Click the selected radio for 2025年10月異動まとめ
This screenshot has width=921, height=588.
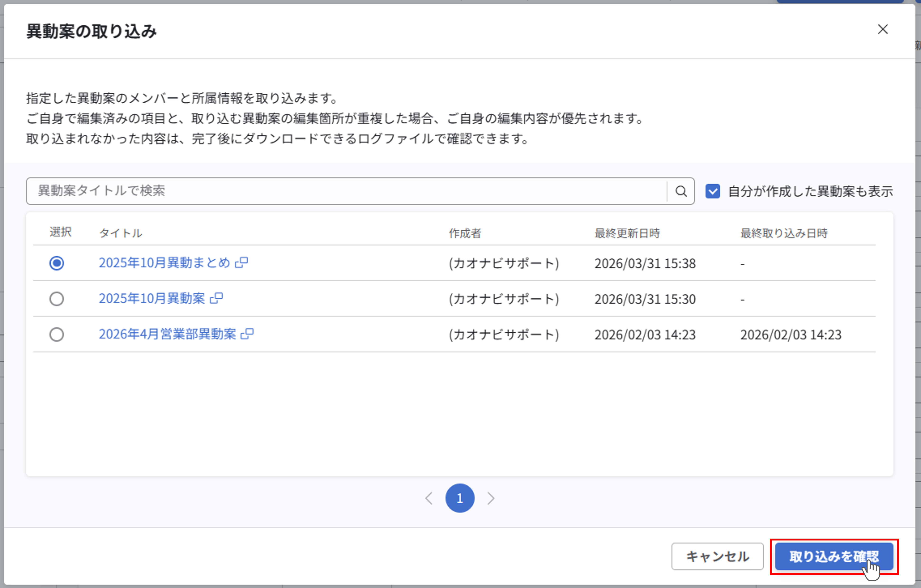[x=57, y=263]
